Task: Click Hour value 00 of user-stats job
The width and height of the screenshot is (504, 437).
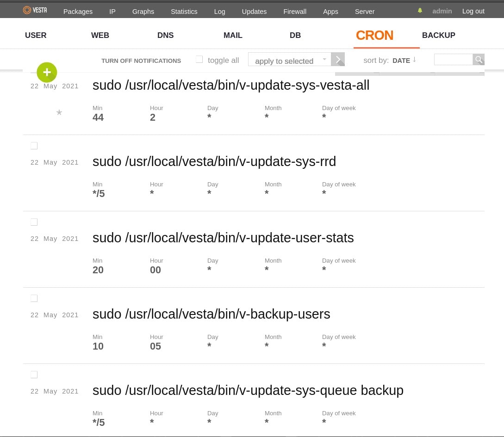Action: click(x=155, y=270)
